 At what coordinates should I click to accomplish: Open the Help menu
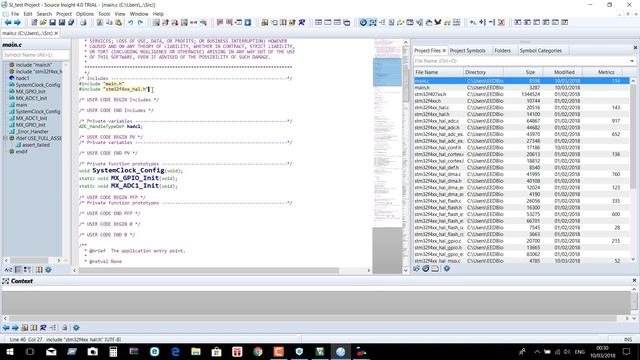click(x=158, y=14)
